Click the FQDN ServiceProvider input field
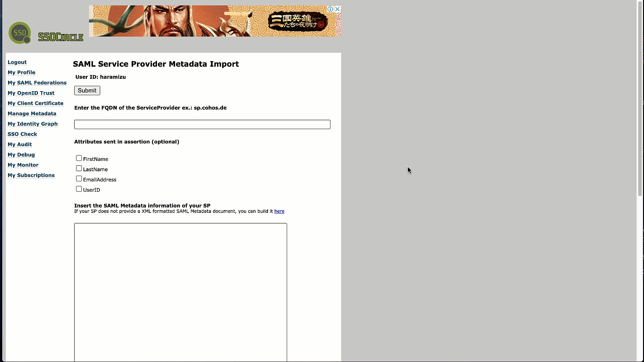This screenshot has width=644, height=362. pyautogui.click(x=202, y=124)
